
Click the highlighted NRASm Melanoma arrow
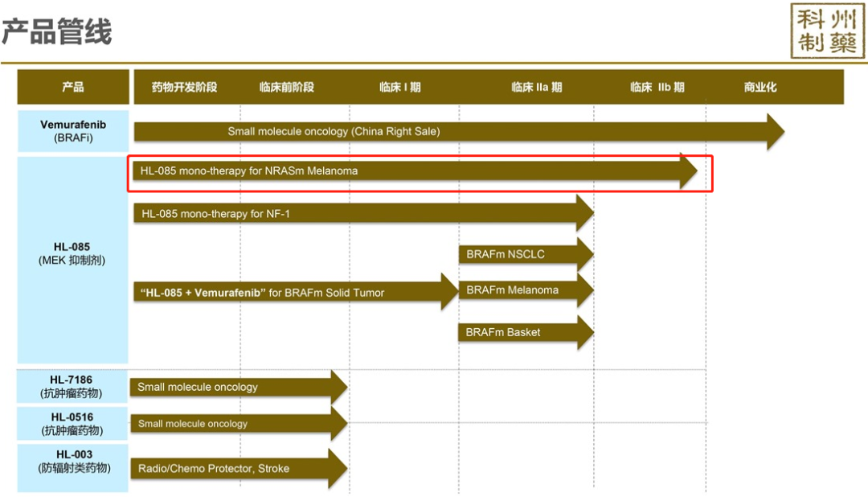(x=410, y=171)
